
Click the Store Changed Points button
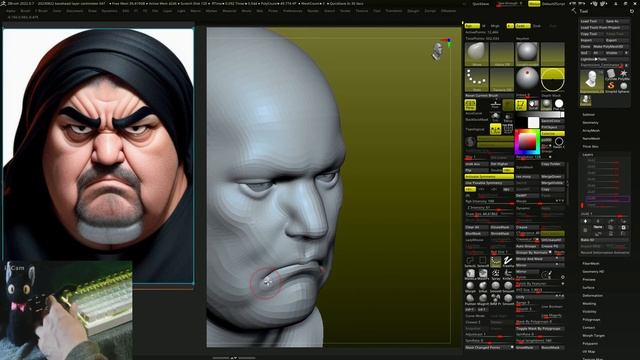[x=489, y=347]
